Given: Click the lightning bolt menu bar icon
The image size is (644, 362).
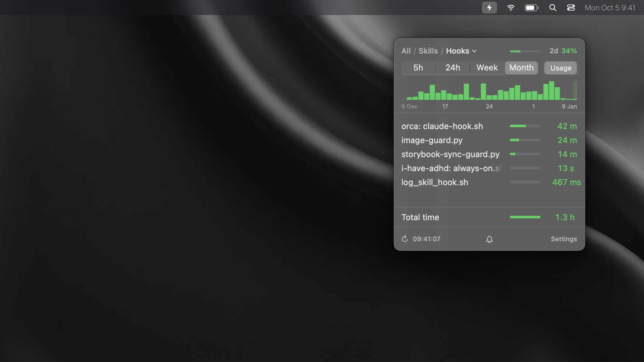Looking at the screenshot, I should click(489, 8).
